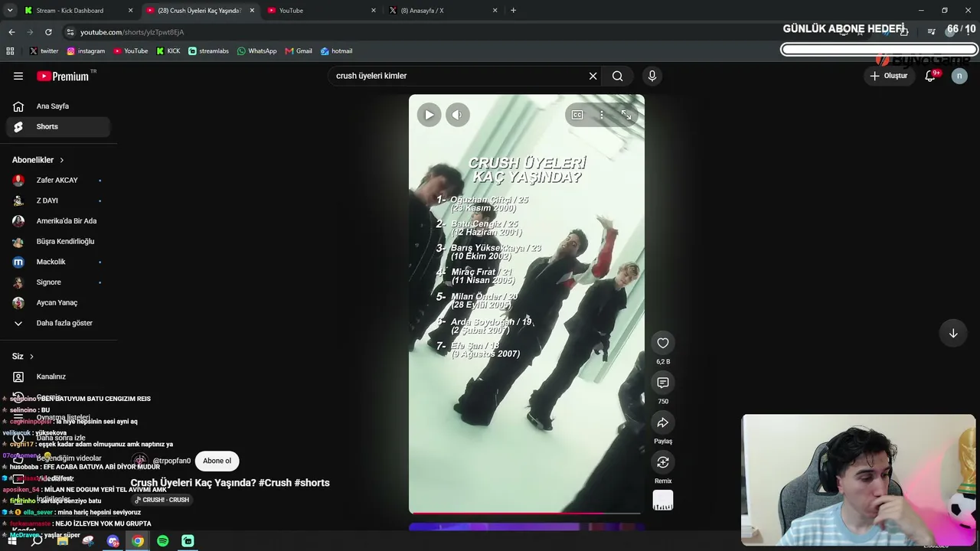Select the Crush Üyeleri Kaç Yaşında tab
The image size is (980, 551).
(199, 11)
